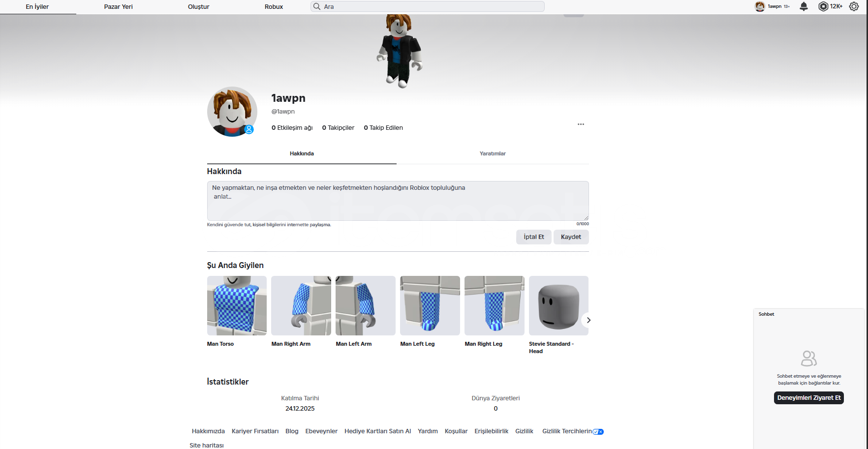Open the notifications bell
Image resolution: width=868 pixels, height=449 pixels.
(x=804, y=6)
